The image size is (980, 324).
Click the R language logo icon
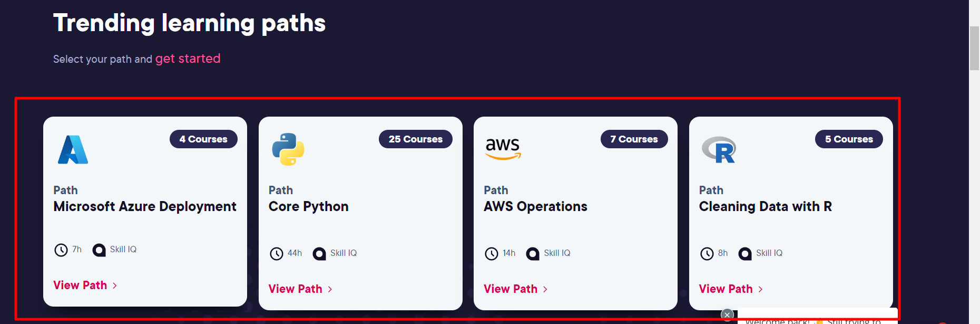(719, 150)
